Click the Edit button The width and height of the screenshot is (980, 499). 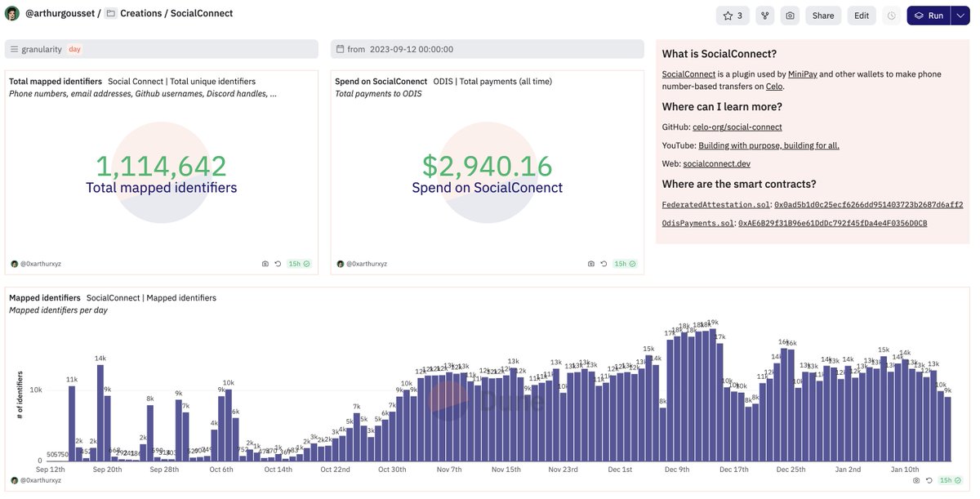(862, 16)
